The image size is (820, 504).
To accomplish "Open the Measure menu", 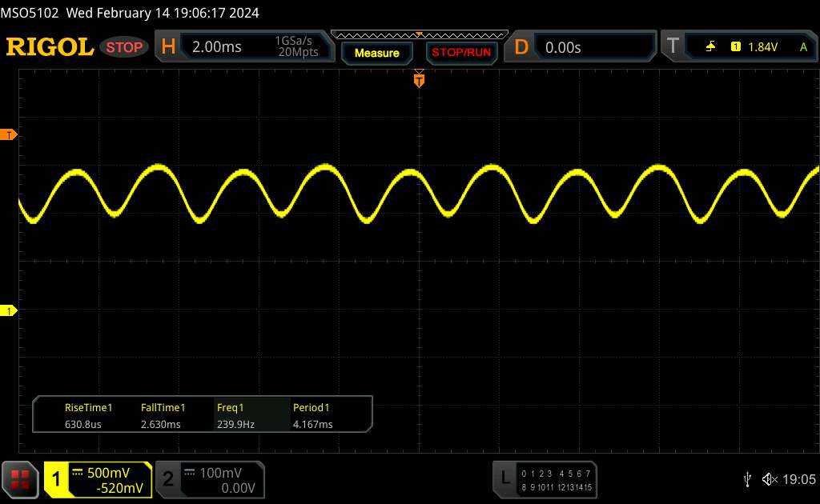I will pos(376,53).
